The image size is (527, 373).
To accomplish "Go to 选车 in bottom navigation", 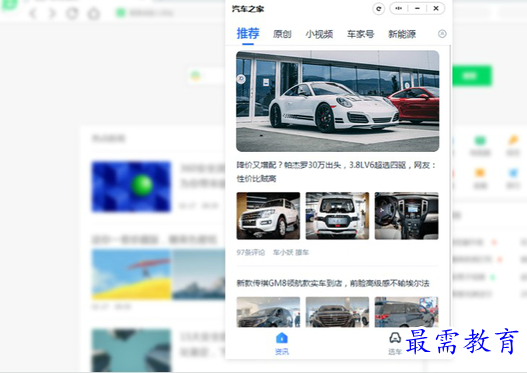I will 395,343.
